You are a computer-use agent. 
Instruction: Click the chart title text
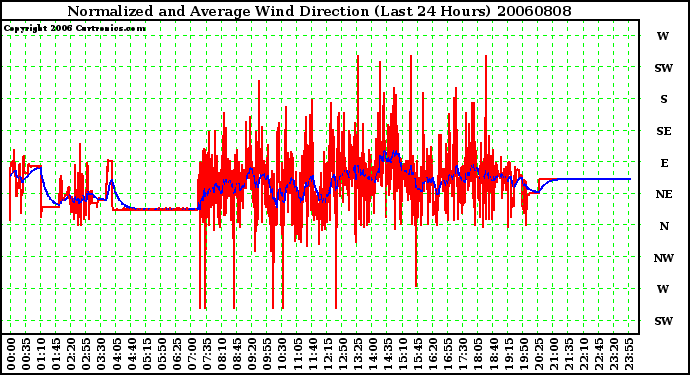[319, 11]
